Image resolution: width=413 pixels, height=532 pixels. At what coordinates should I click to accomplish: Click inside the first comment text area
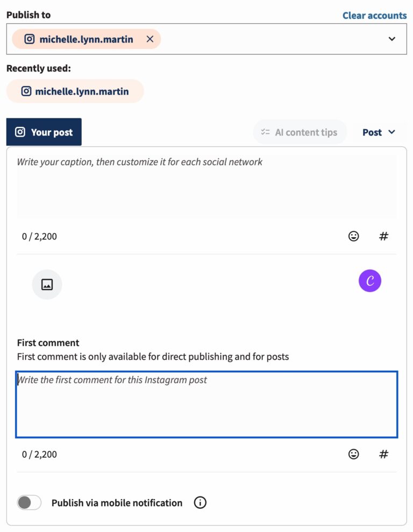[206, 403]
